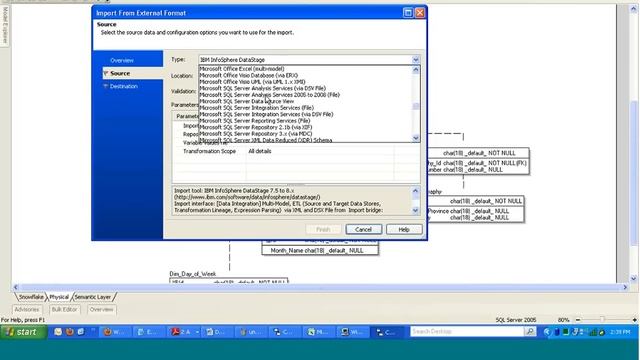Select SQL Server Analysis Services (via DSV File)
640x360 pixels.
[262, 88]
